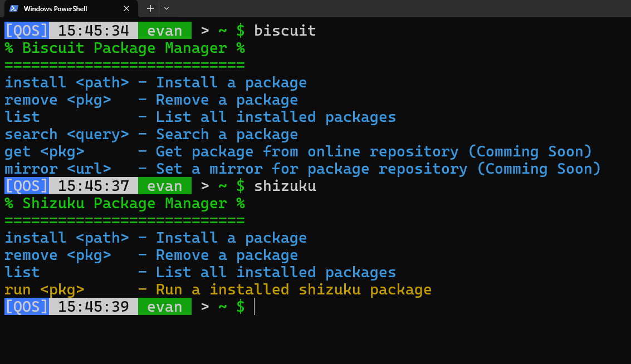631x364 pixels.
Task: Click the 'get <pkg>' help line
Action: coord(298,151)
